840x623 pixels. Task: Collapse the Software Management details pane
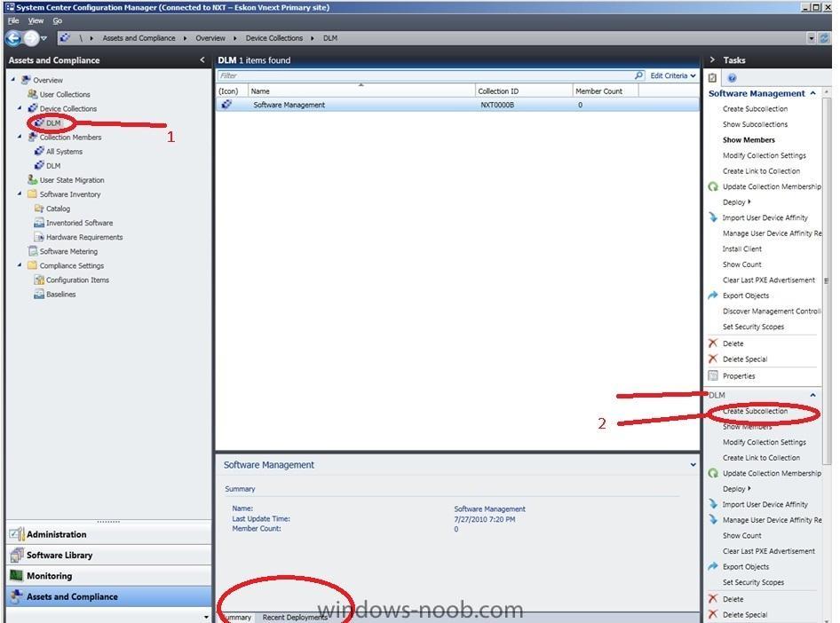693,464
